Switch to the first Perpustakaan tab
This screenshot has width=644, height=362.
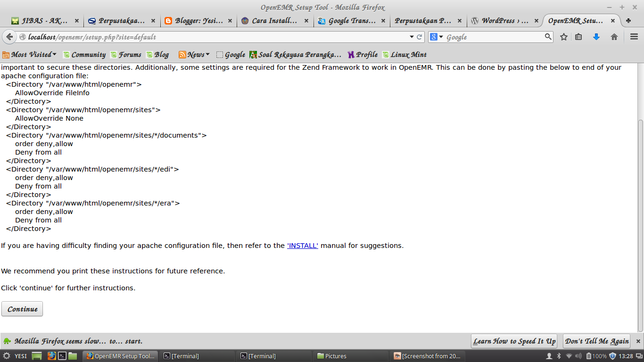122,21
